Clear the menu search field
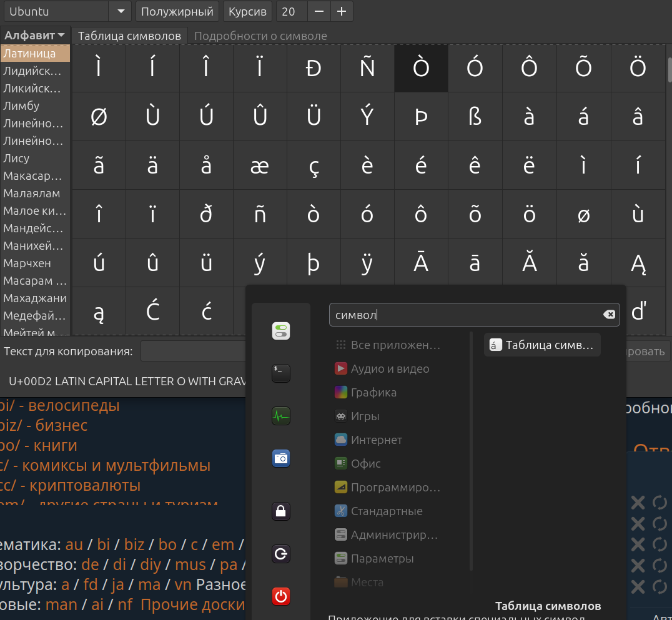The image size is (672, 620). (x=609, y=315)
